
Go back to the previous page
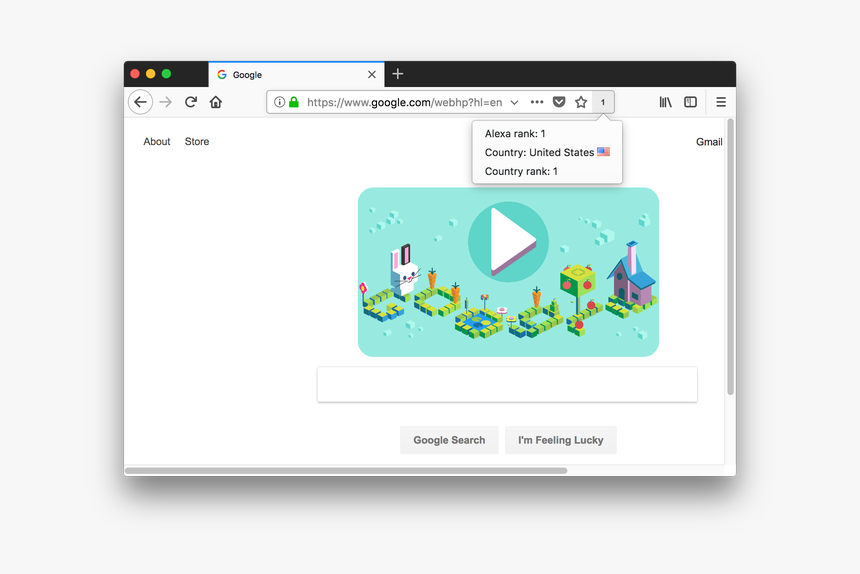click(140, 102)
